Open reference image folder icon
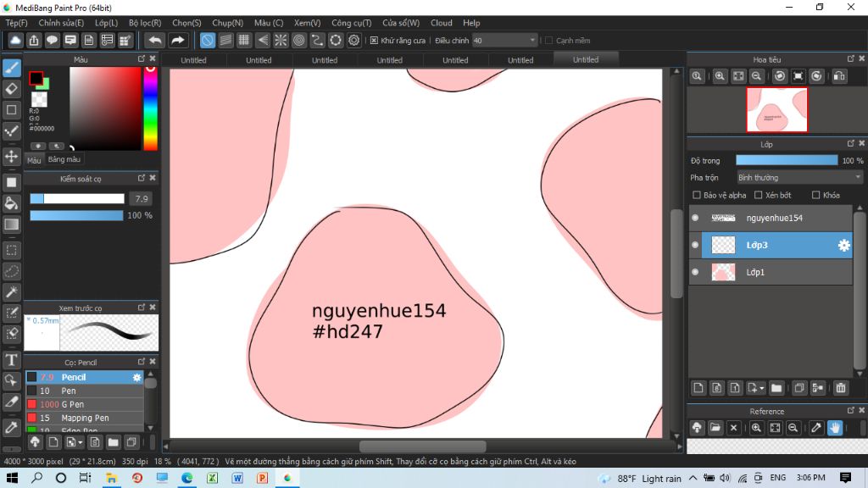Image resolution: width=868 pixels, height=488 pixels. [715, 428]
